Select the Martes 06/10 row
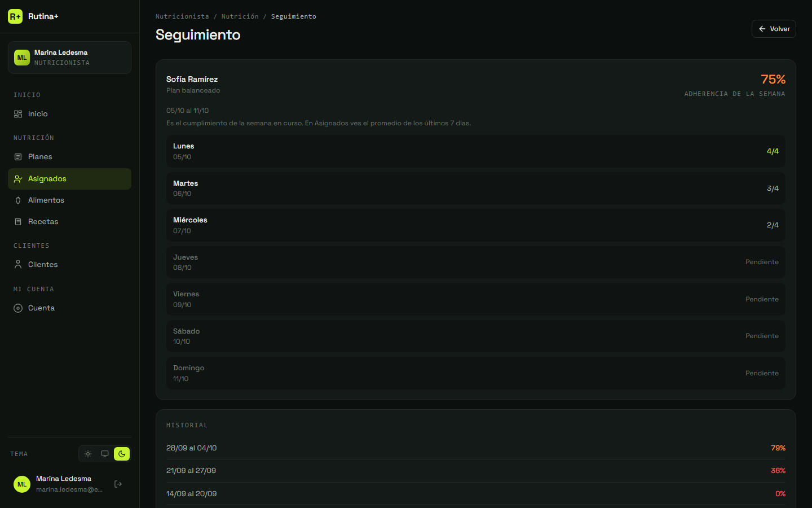 [x=476, y=189]
